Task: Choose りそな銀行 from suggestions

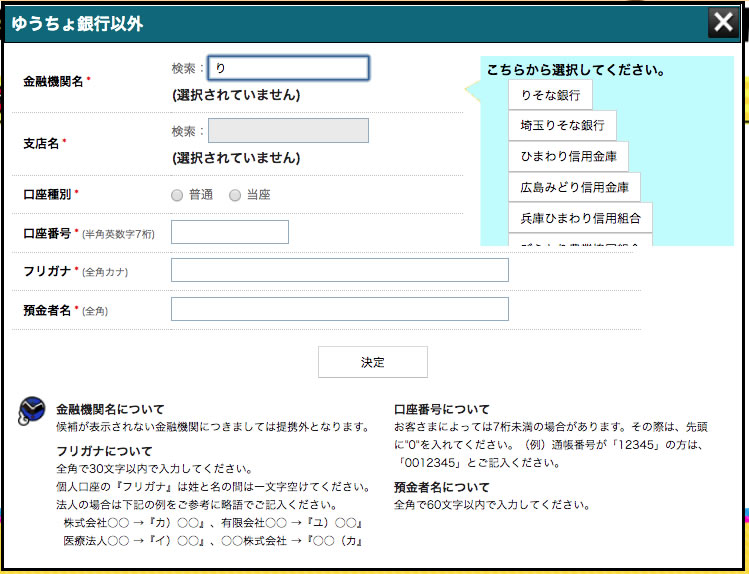Action: (x=550, y=95)
